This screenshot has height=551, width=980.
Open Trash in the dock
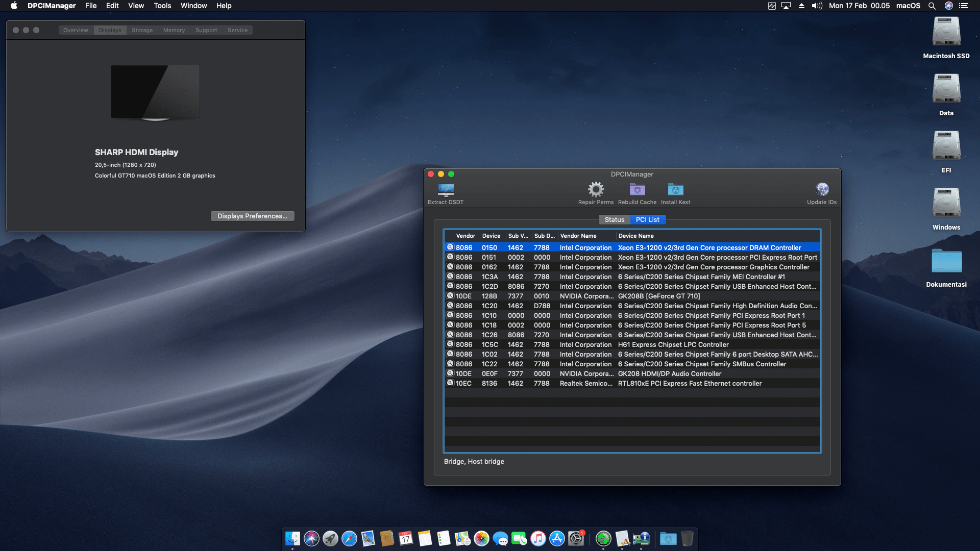pyautogui.click(x=687, y=538)
